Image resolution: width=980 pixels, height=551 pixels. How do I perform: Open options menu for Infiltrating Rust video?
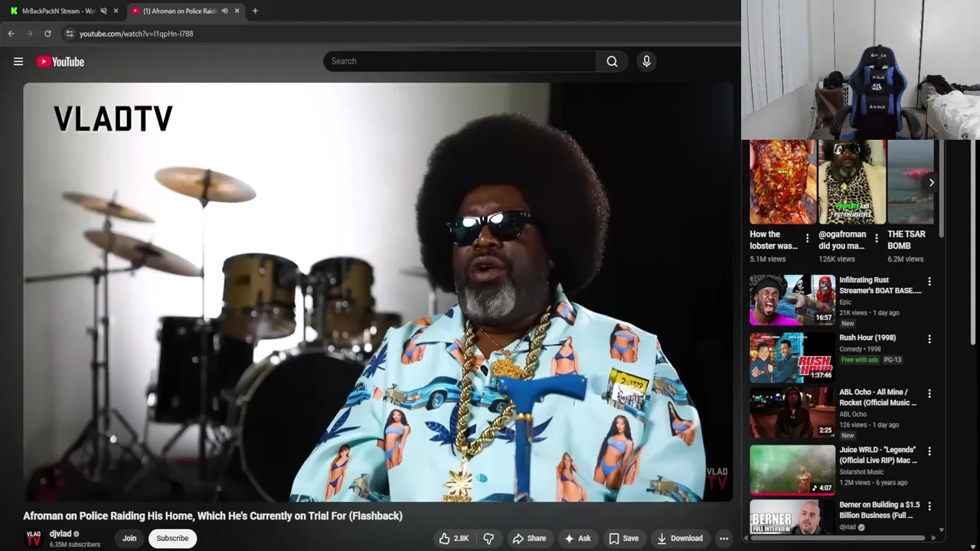pos(929,282)
